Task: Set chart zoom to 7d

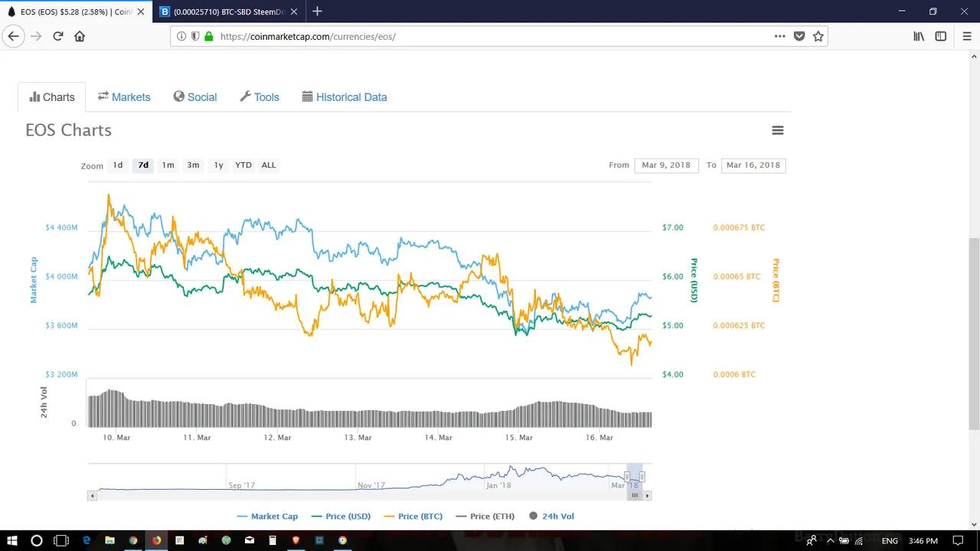Action: point(143,165)
